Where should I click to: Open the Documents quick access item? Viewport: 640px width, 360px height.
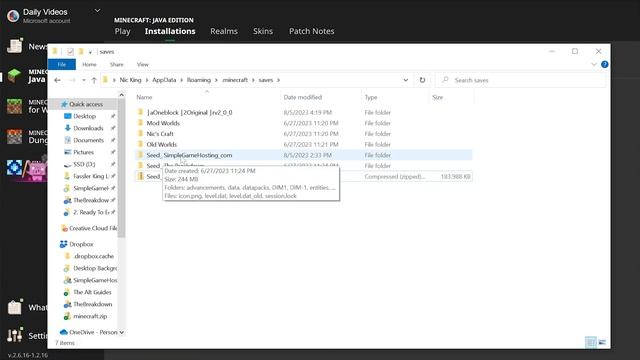tap(89, 140)
